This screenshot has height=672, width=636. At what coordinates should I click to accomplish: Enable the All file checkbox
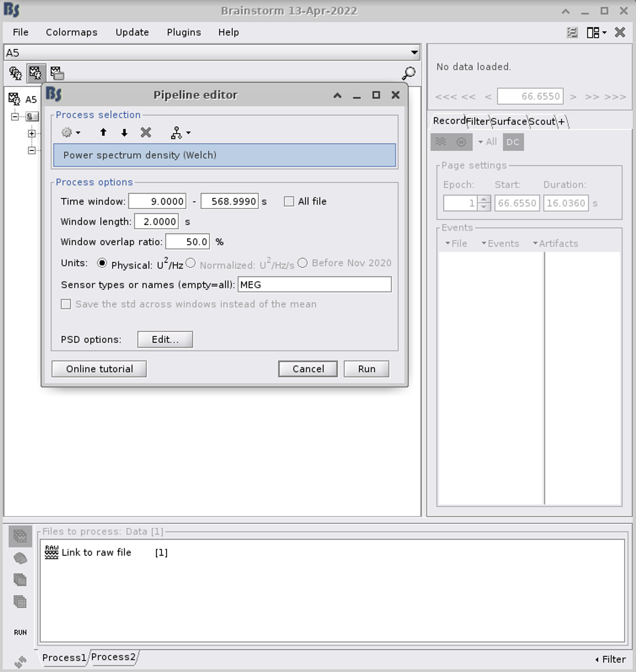(289, 201)
